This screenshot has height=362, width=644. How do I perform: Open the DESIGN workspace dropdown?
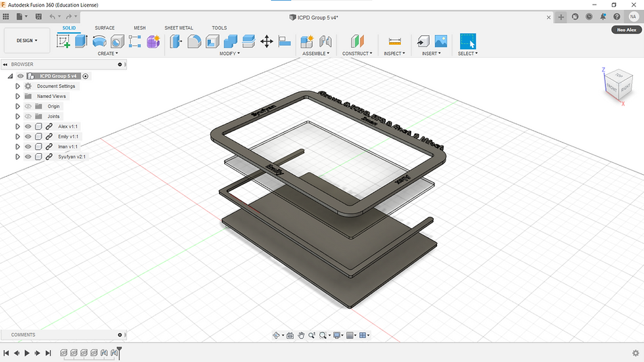pyautogui.click(x=27, y=41)
